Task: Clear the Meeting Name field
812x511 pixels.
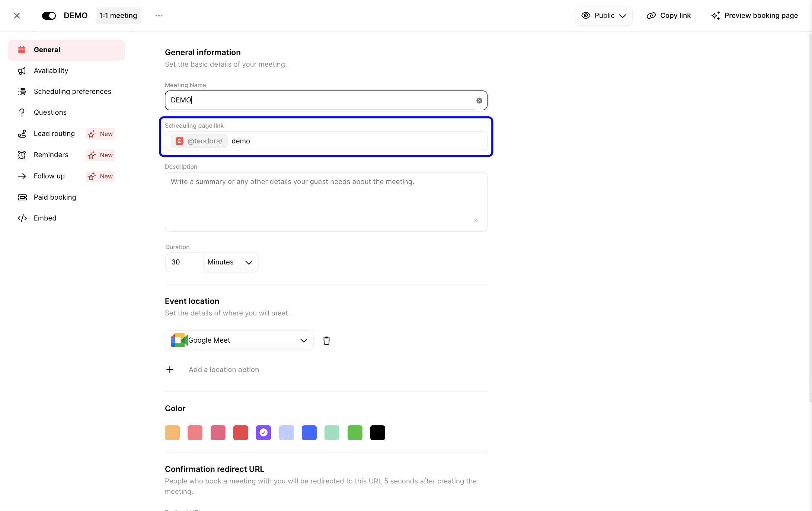Action: tap(479, 100)
